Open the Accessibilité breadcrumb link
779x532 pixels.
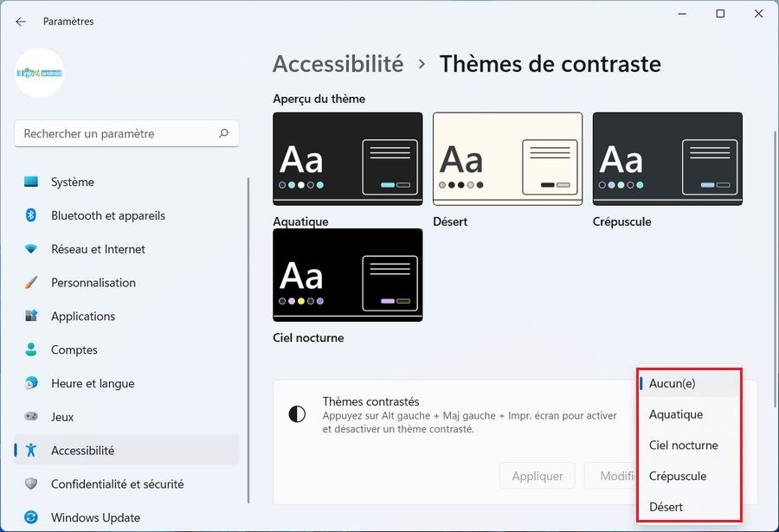[338, 64]
